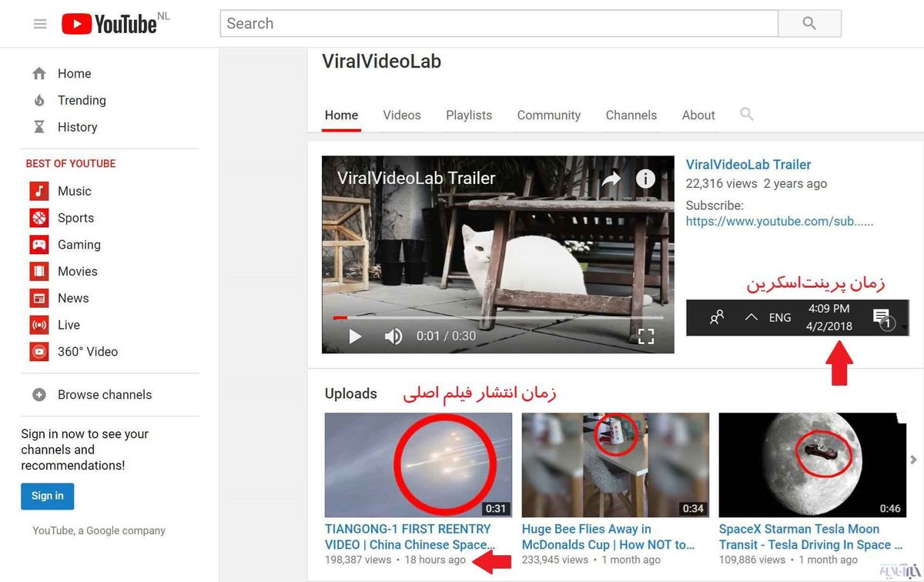Click the Movies film icon
Image resolution: width=924 pixels, height=582 pixels.
[x=39, y=271]
